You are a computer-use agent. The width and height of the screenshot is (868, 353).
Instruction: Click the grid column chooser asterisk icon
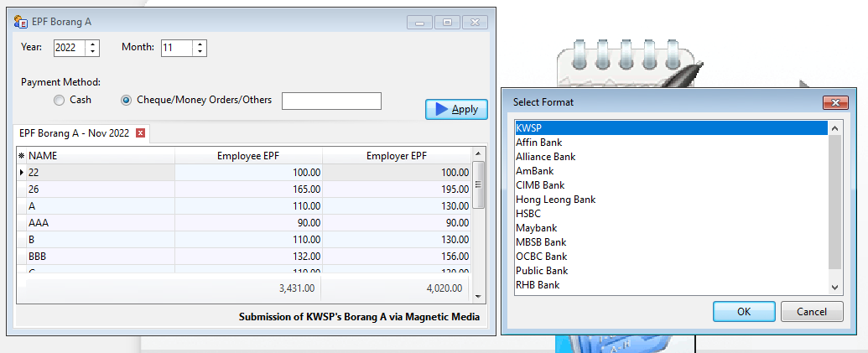21,156
